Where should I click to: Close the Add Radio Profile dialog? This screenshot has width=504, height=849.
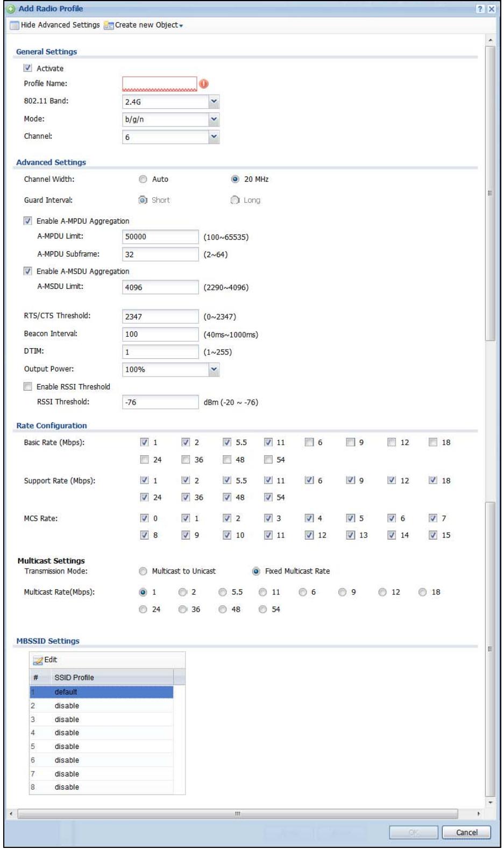point(491,9)
